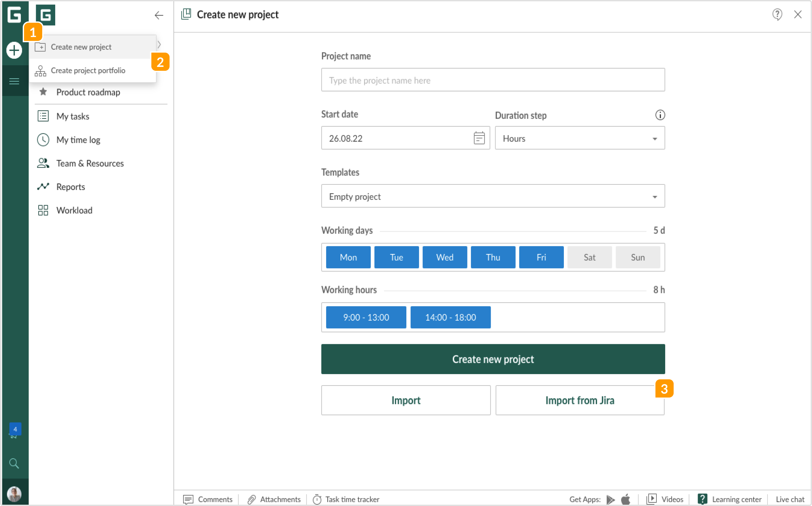Screen dimensions: 812x506
Task: Select Create project portfolio from the menu
Action: click(88, 70)
